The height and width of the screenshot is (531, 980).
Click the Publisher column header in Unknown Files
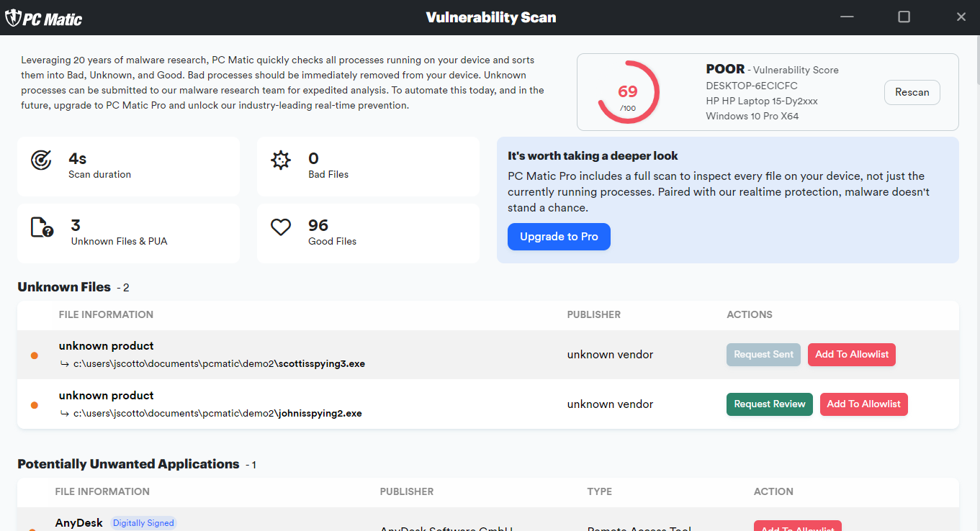(x=593, y=314)
